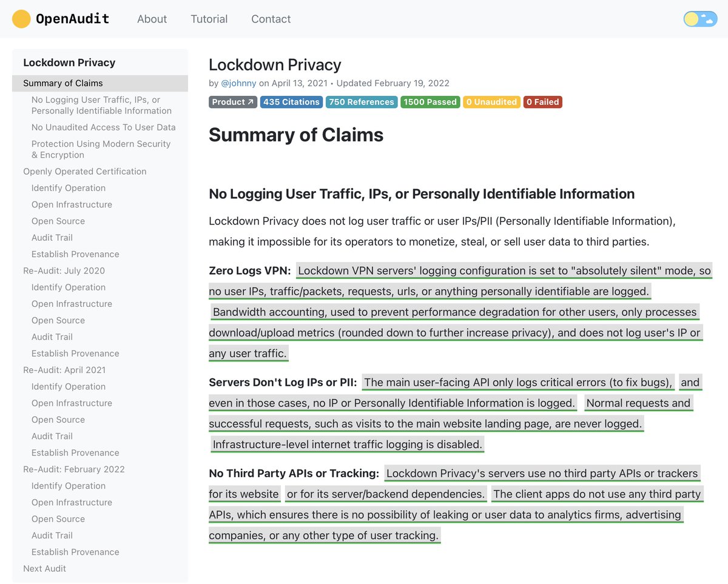Image resolution: width=728 pixels, height=584 pixels.
Task: Click the main "Lockdown Privacy" page title
Action: click(x=275, y=65)
